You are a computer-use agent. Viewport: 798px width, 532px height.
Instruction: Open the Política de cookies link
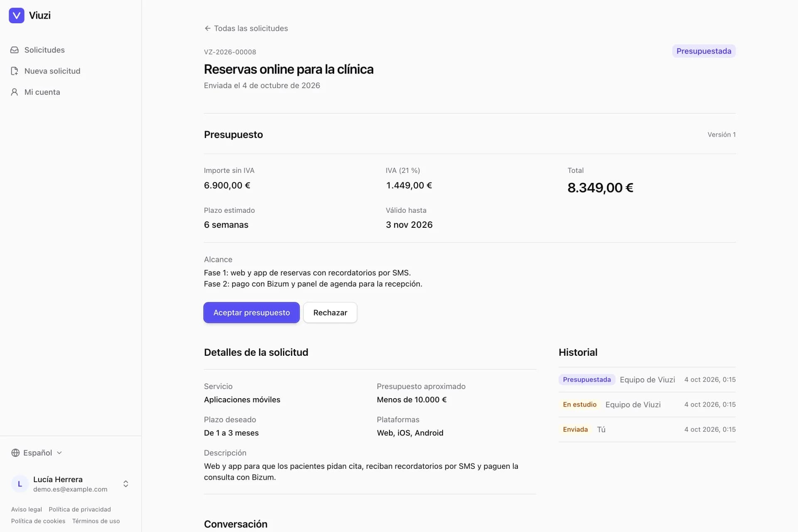tap(38, 521)
